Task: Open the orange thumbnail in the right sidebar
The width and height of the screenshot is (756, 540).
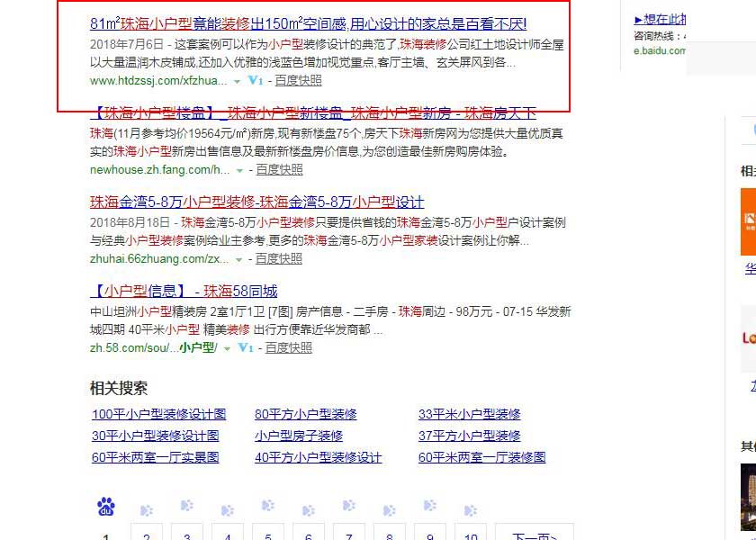Action: tap(748, 221)
